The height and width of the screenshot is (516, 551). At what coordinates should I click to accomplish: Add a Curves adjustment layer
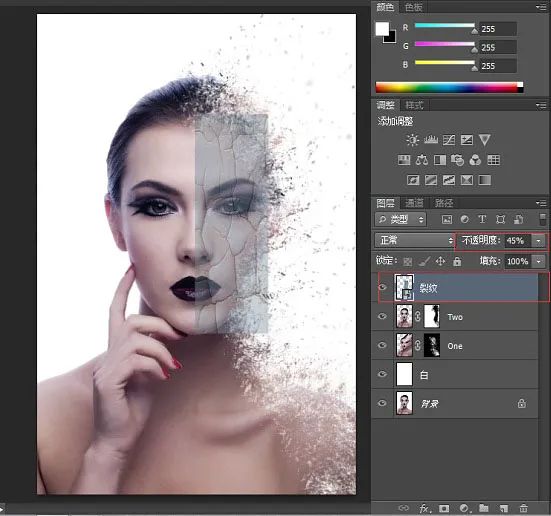pos(449,140)
